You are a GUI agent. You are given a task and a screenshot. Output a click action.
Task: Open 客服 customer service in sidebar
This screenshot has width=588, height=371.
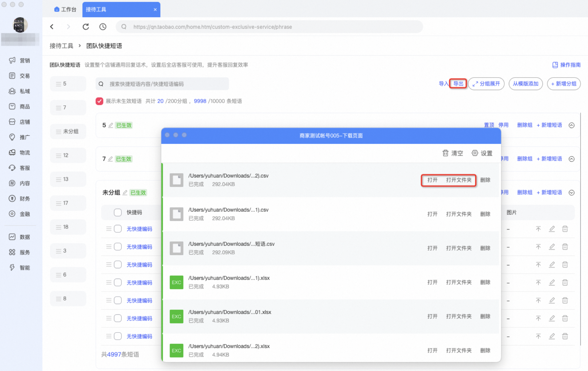19,168
